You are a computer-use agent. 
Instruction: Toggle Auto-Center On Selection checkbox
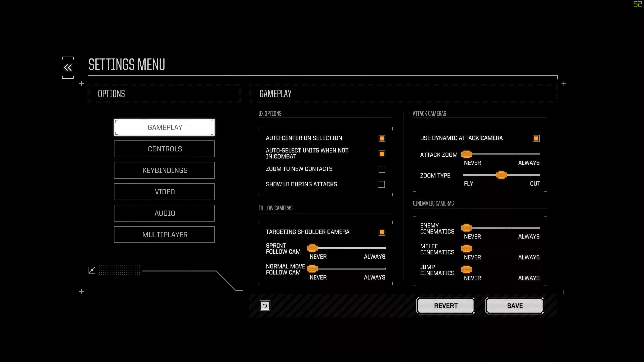382,138
